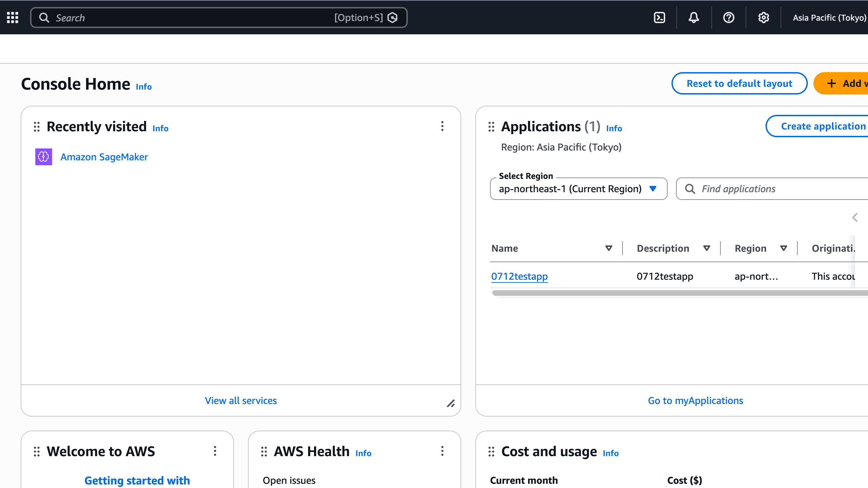Click the This account cell
Screen dimensions: 868x488
(x=833, y=276)
